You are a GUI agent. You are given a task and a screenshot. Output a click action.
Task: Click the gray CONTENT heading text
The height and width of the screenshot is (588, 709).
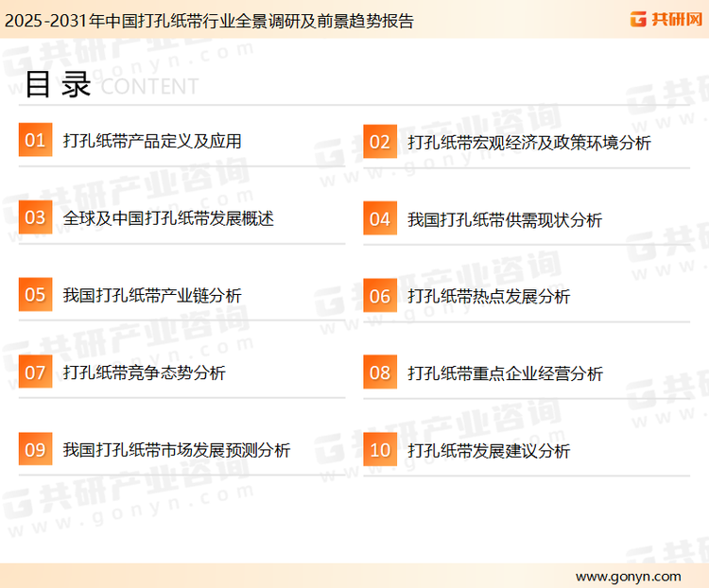[149, 86]
